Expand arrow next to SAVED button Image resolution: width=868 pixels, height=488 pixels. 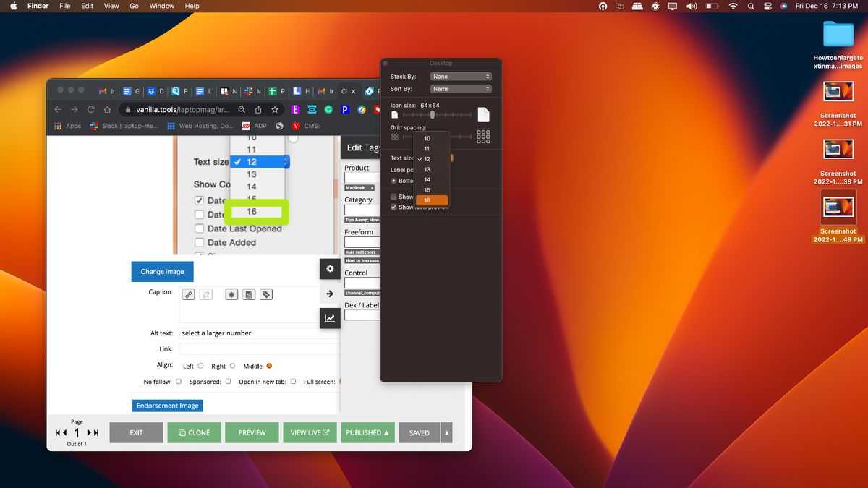446,432
